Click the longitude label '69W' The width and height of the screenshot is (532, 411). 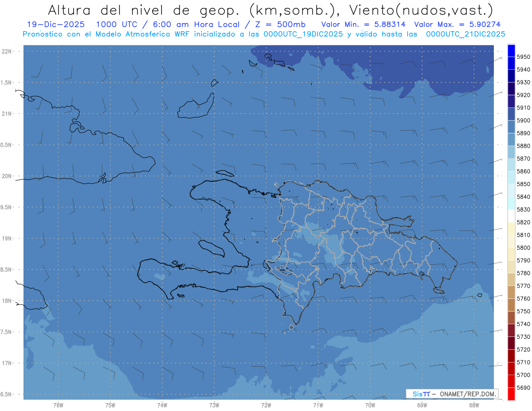point(422,405)
